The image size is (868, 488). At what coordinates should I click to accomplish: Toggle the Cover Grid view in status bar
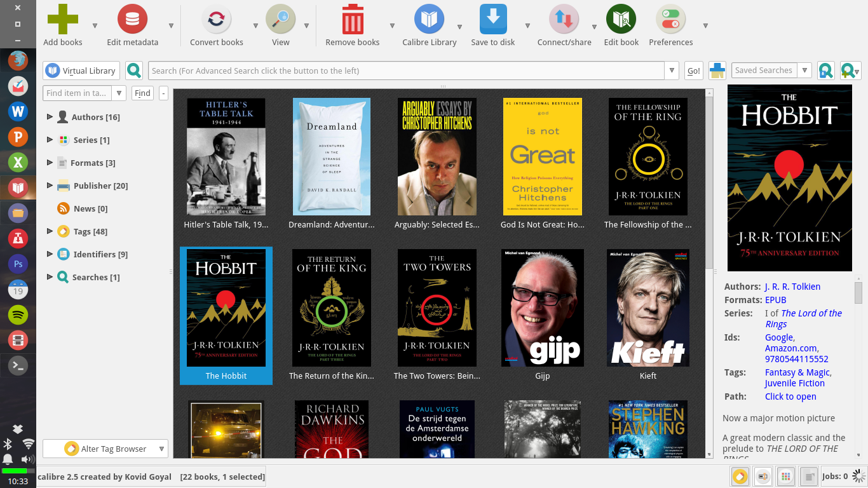pyautogui.click(x=786, y=476)
